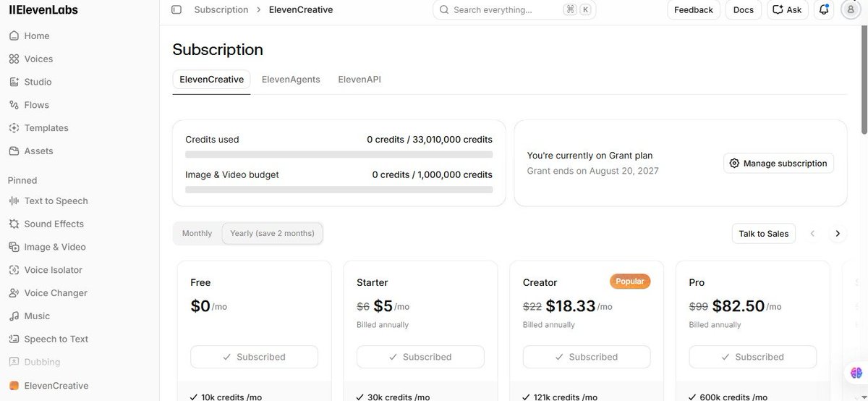
Task: Click the $82.50 Pro price
Action: (739, 306)
